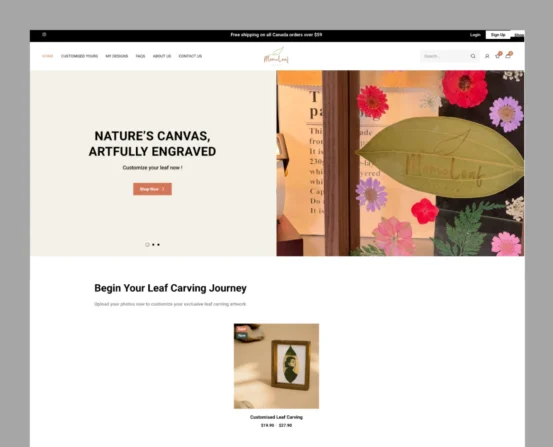Click the small icon in black bar
Image resolution: width=553 pixels, height=447 pixels.
(44, 35)
